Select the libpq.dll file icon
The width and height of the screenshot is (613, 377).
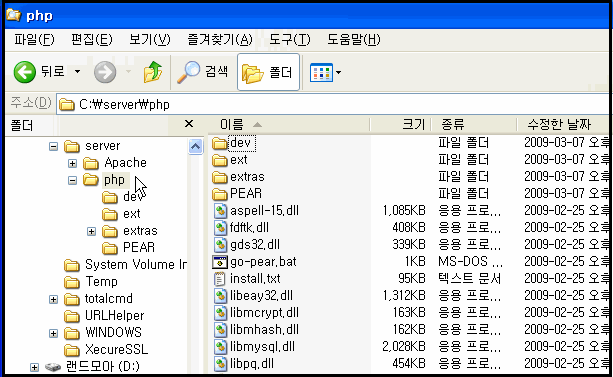click(220, 364)
